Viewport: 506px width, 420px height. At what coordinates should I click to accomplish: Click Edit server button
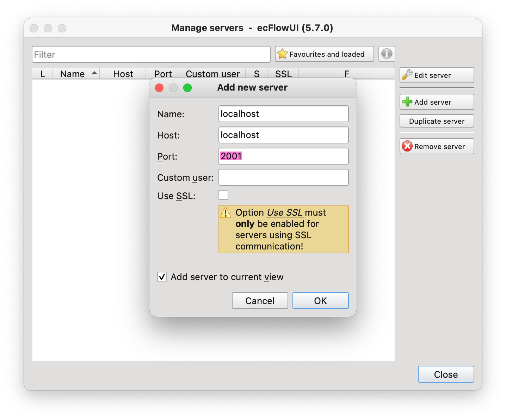tap(437, 75)
